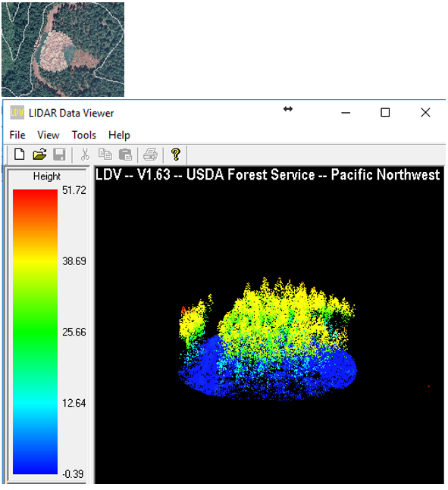Click the aerial forest photo thumbnail

tap(63, 49)
